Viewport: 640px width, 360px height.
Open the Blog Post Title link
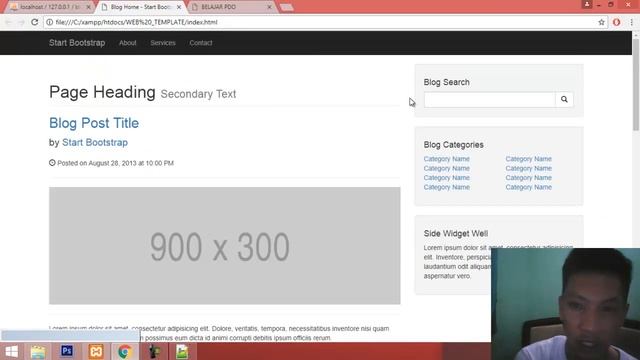tap(94, 123)
